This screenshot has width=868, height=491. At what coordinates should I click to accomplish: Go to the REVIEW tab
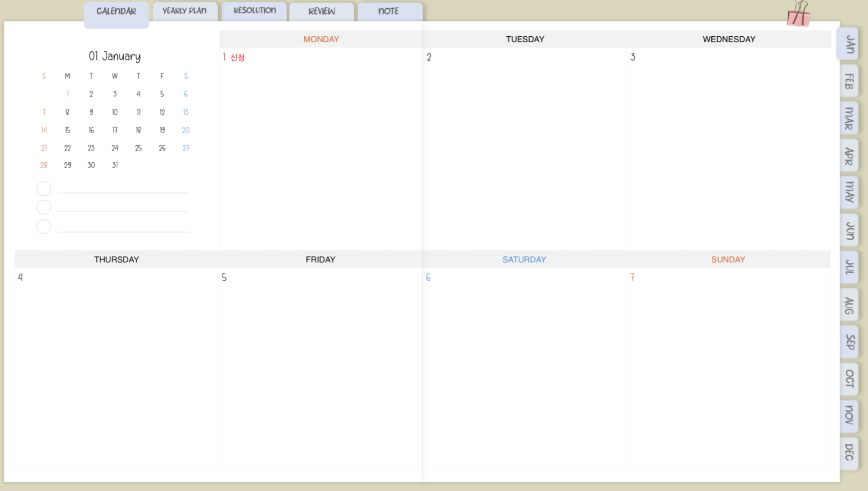pos(322,12)
